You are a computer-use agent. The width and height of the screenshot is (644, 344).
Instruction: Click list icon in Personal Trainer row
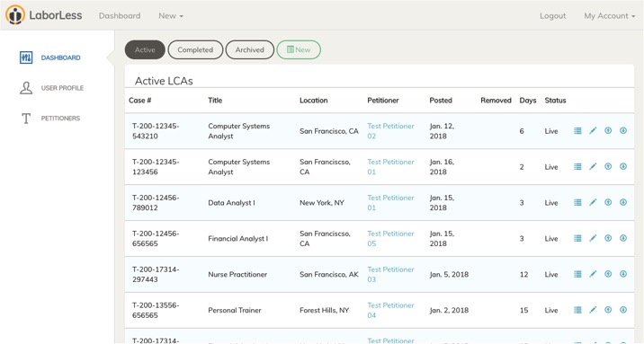pos(577,310)
